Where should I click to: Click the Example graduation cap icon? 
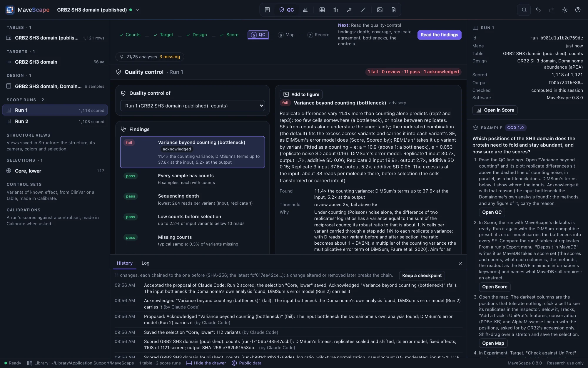[475, 128]
